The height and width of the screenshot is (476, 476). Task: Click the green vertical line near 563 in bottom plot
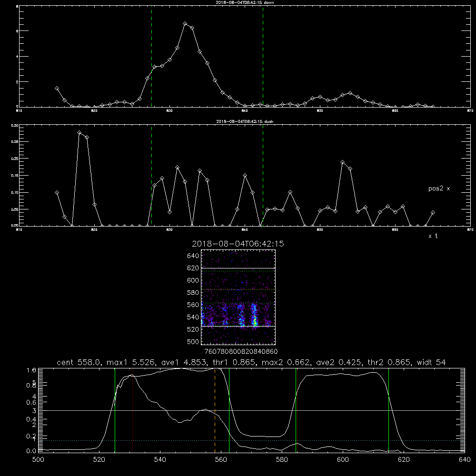pyautogui.click(x=229, y=410)
